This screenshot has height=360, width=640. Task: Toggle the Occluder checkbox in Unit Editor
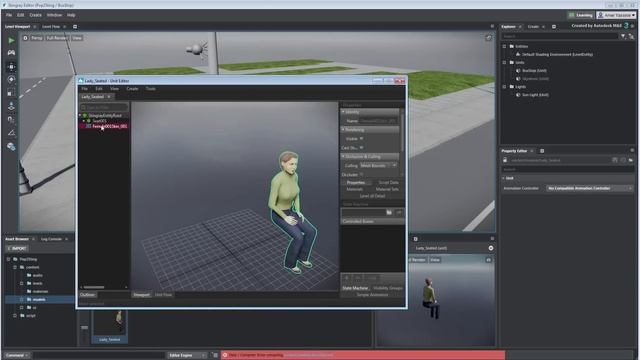[x=362, y=174]
